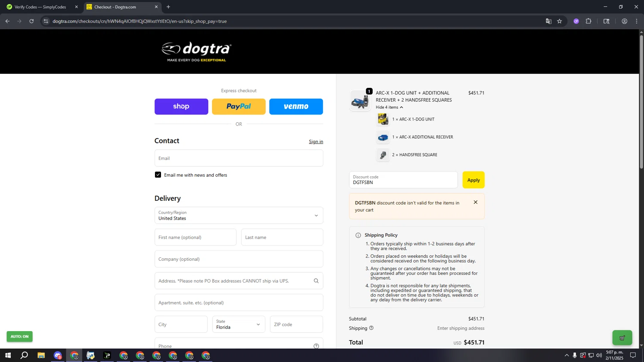Click the ZIP code field
Screen dimensions: 644x362
coord(296,324)
